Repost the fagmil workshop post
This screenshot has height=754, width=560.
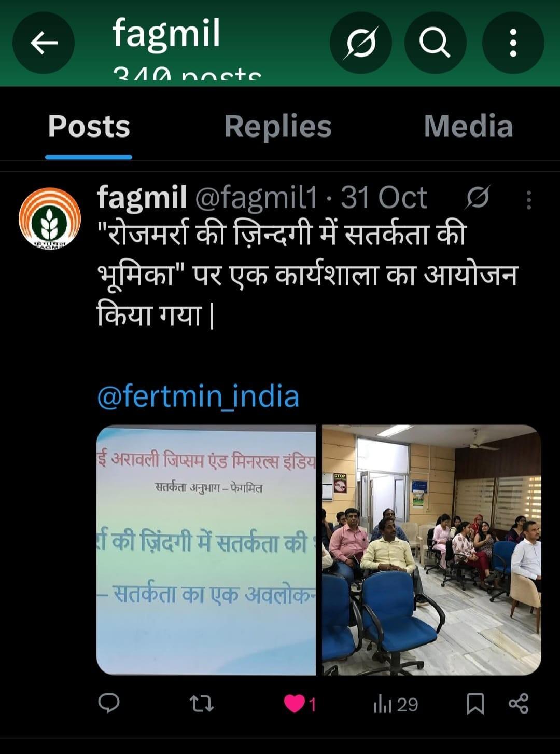point(201,704)
